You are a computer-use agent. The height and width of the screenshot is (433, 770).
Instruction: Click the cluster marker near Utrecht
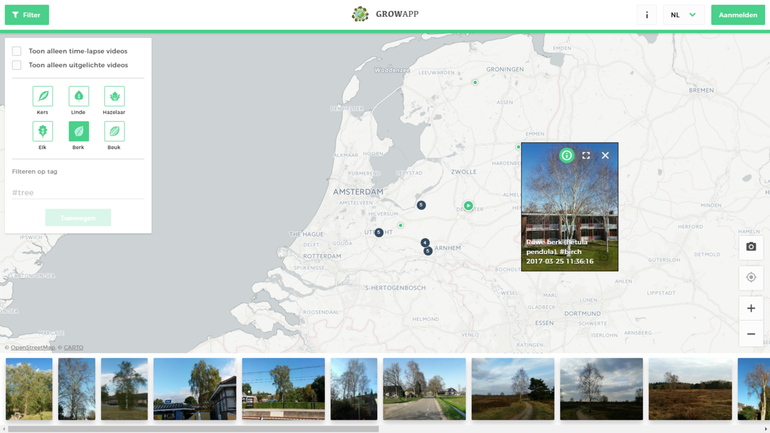(x=379, y=232)
